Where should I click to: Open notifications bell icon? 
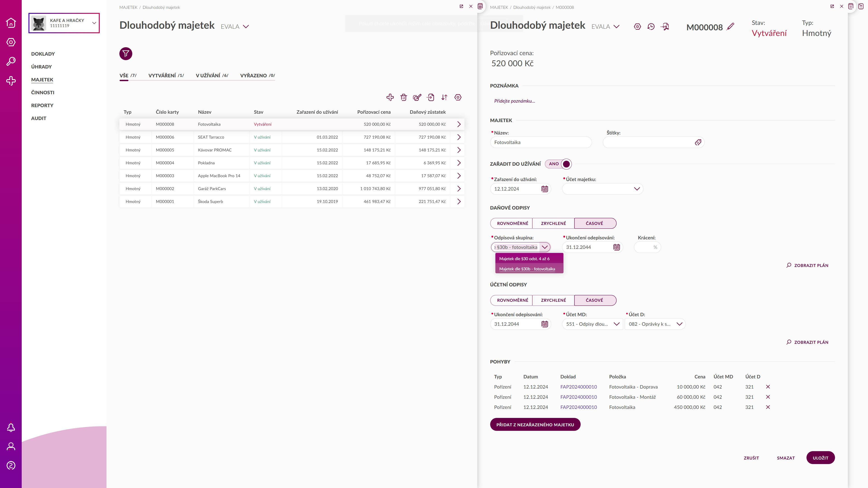tap(11, 427)
